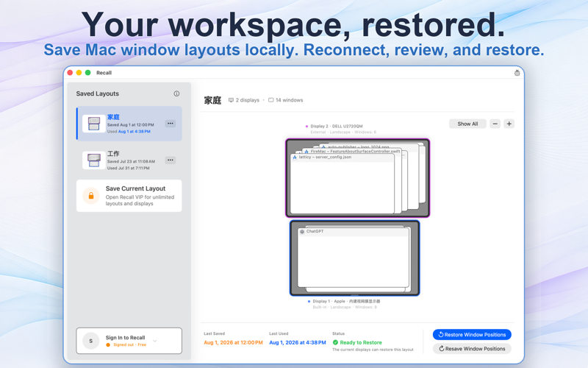Expand the Sign In to Recall chevron
588x368 pixels.
[x=155, y=341]
